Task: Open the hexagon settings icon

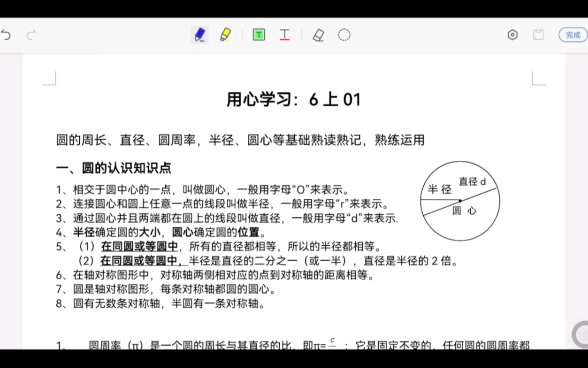Action: click(x=512, y=35)
